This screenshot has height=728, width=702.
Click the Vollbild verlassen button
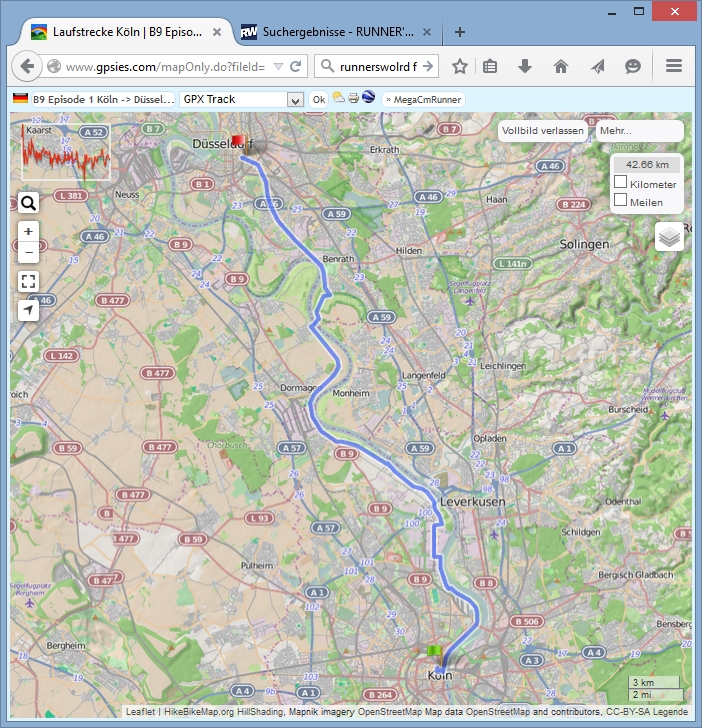[543, 131]
